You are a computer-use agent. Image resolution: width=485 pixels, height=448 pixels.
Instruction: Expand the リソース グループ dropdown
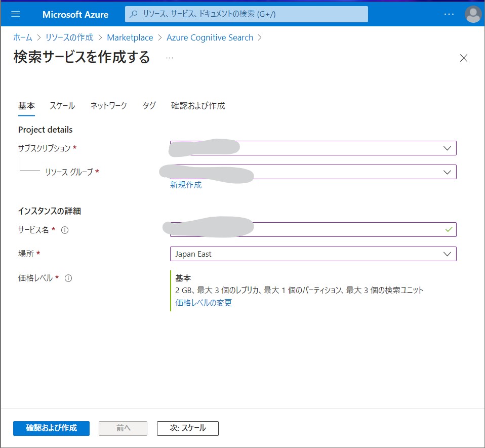[x=313, y=172]
